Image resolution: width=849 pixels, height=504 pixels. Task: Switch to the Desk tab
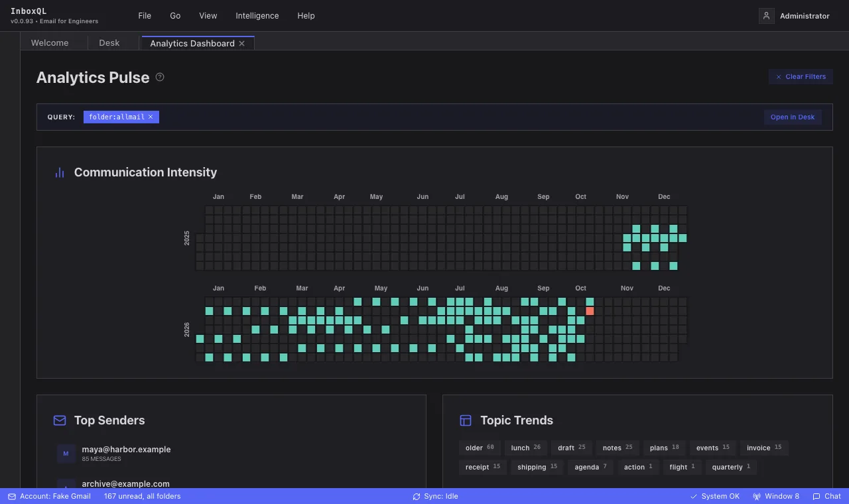point(109,43)
